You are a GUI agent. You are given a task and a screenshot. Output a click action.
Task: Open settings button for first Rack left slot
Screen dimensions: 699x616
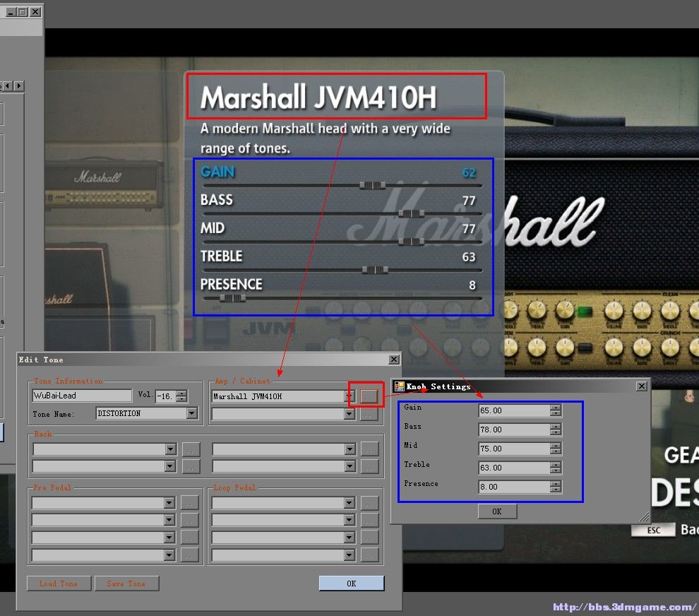(x=191, y=449)
